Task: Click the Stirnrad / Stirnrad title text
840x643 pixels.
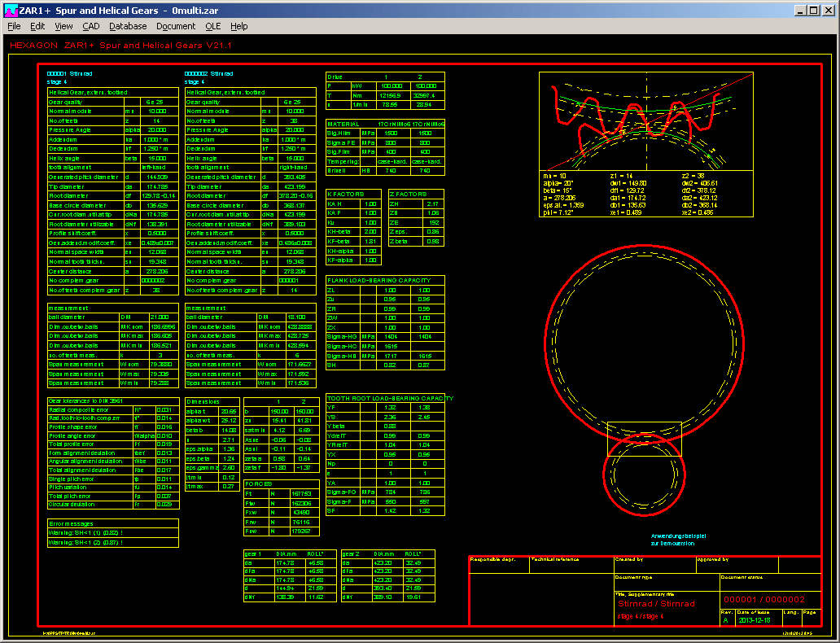Action: coord(656,604)
